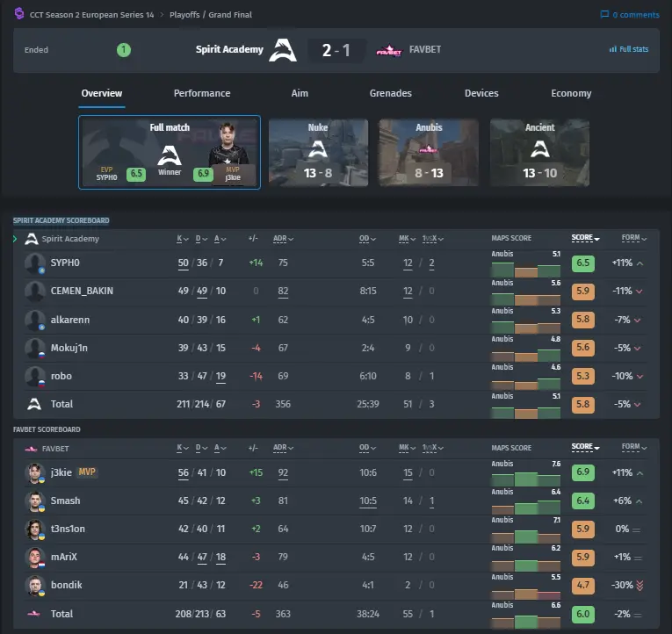Select the Nuke 13-8 map card
672x634 pixels.
[318, 153]
